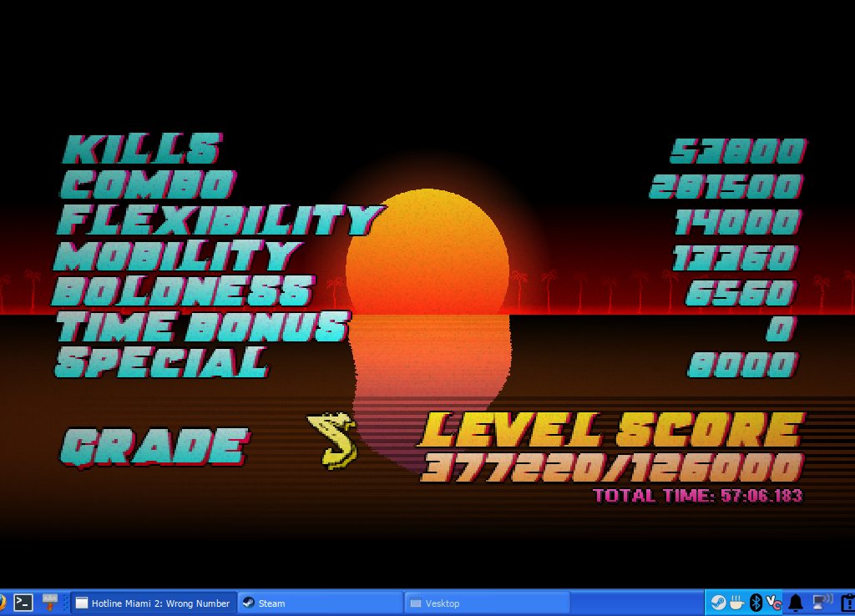
Task: Switch to the Steam taskbar window
Action: tap(321, 603)
